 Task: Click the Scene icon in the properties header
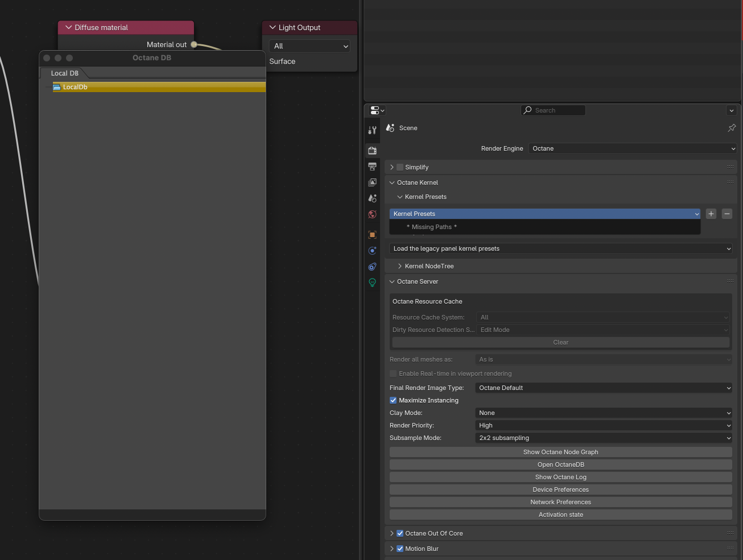click(x=390, y=128)
